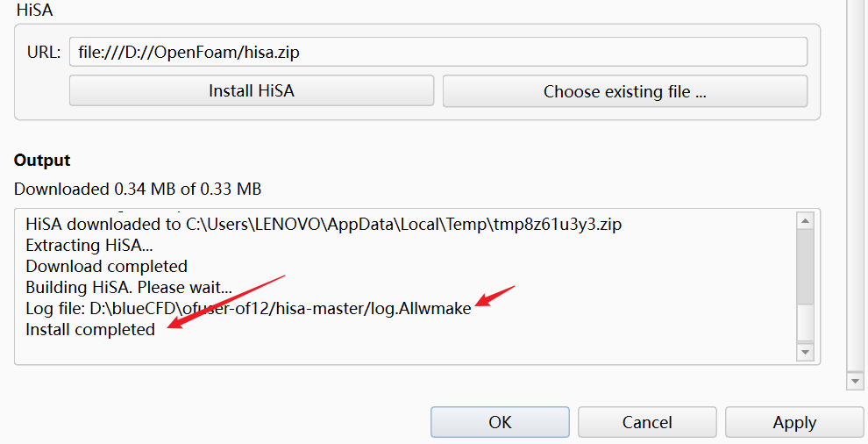Click the HiSA downloaded temp zip path line

(324, 224)
